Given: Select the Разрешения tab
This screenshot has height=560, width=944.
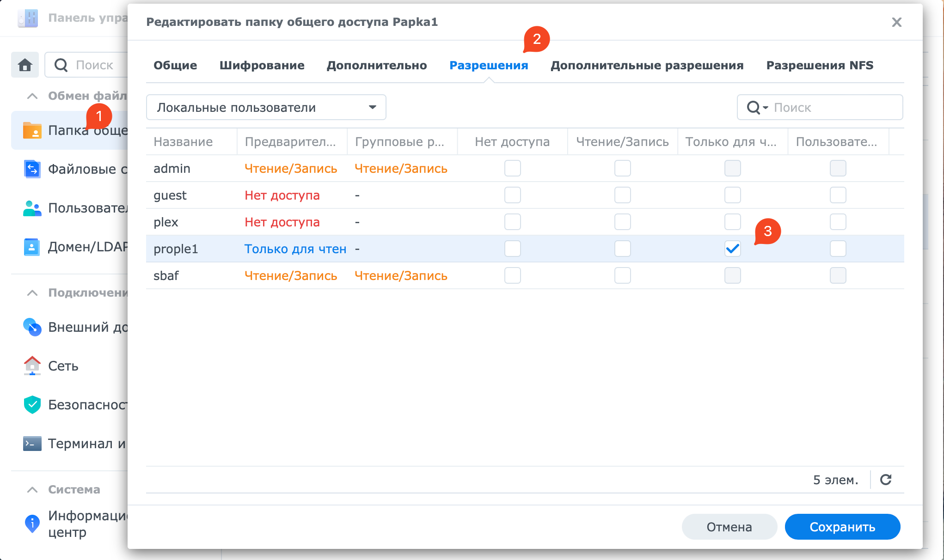Looking at the screenshot, I should tap(489, 65).
